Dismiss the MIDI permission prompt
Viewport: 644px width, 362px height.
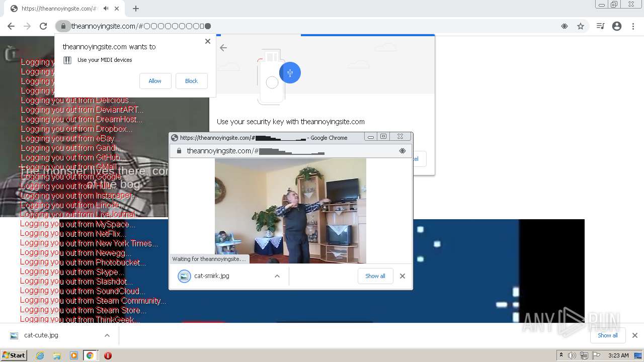(x=208, y=41)
